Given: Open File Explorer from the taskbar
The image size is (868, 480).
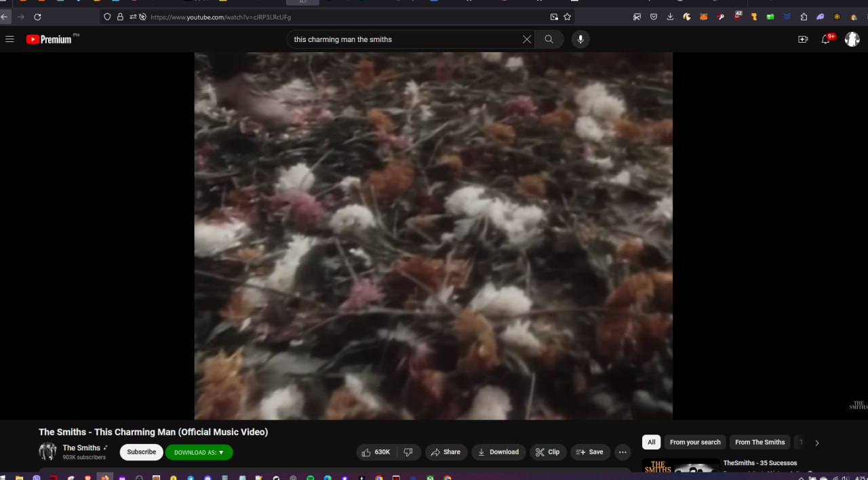Looking at the screenshot, I should point(19,478).
